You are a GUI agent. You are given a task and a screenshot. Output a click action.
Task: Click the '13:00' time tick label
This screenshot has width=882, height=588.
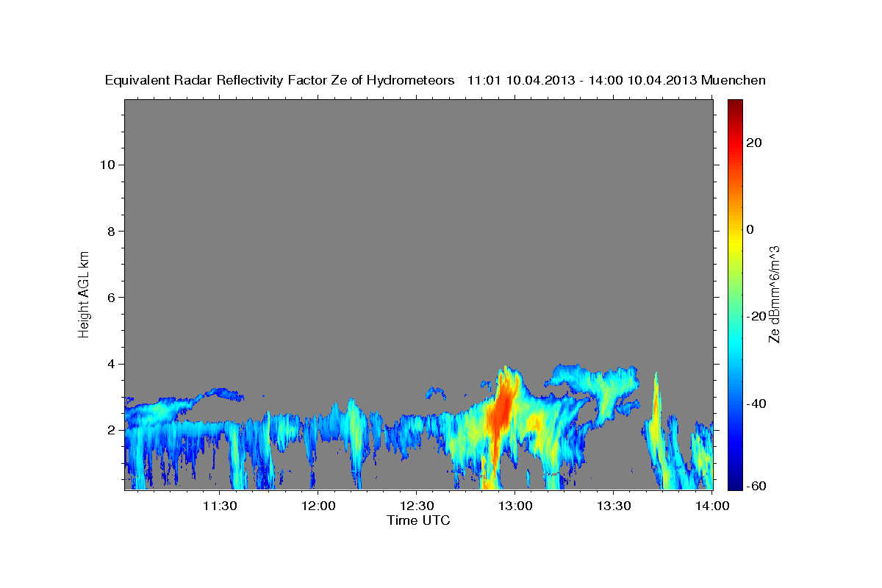coord(514,506)
